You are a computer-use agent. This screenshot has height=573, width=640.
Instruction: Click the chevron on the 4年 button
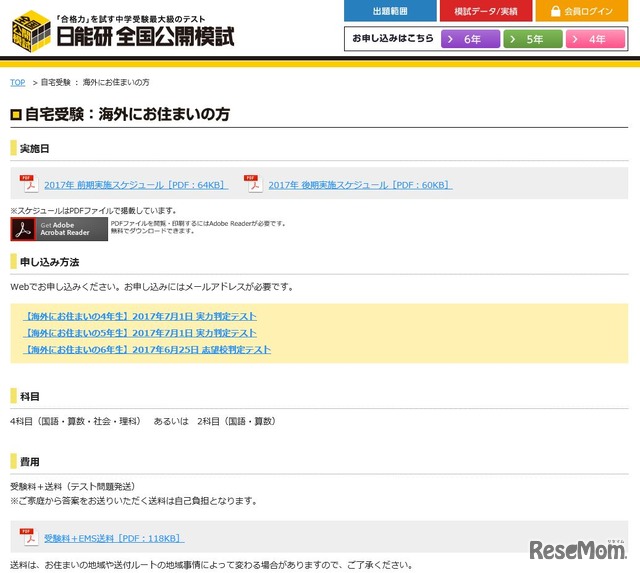575,39
